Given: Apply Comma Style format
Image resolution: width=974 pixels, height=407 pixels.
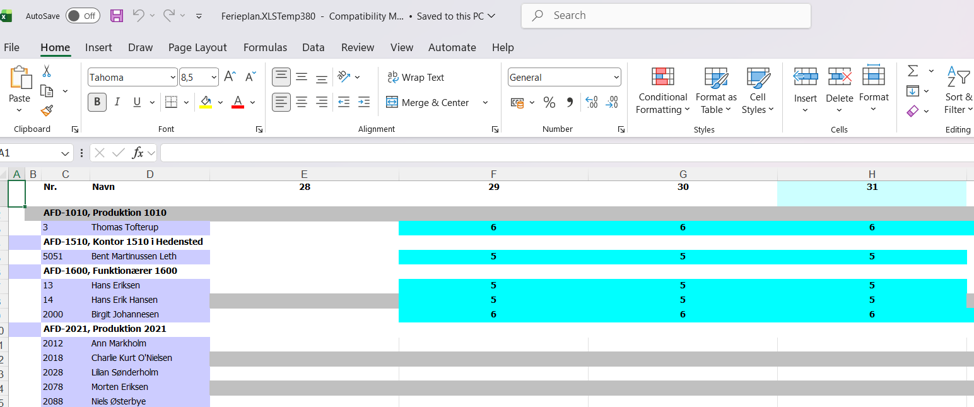Looking at the screenshot, I should tap(569, 103).
